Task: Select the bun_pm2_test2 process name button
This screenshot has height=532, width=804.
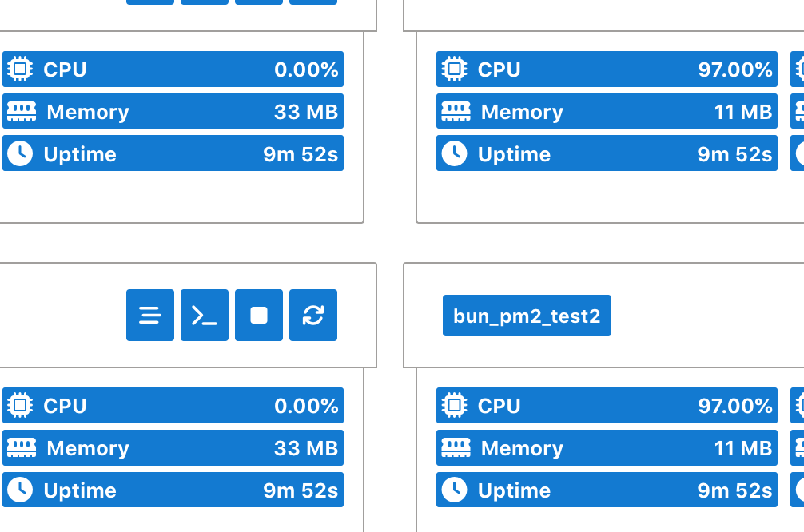Action: 526,315
